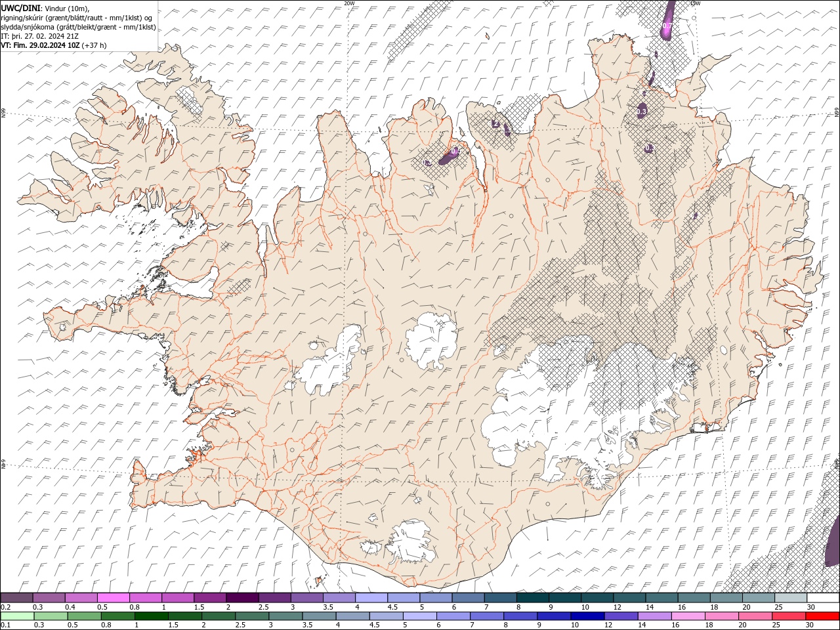Select the snow legend swatch labelled 2.5
Image resolution: width=840 pixels, height=630 pixels.
click(274, 598)
